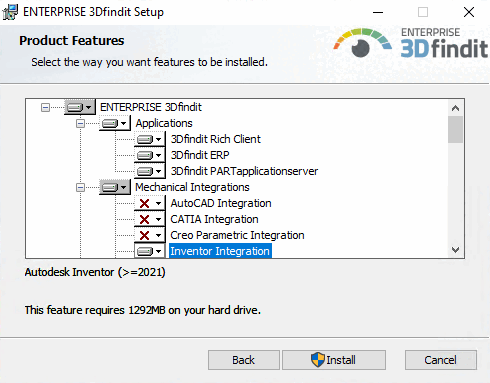The image size is (490, 383).
Task: Select 3Dfindit ERP in the tree
Action: 200,155
